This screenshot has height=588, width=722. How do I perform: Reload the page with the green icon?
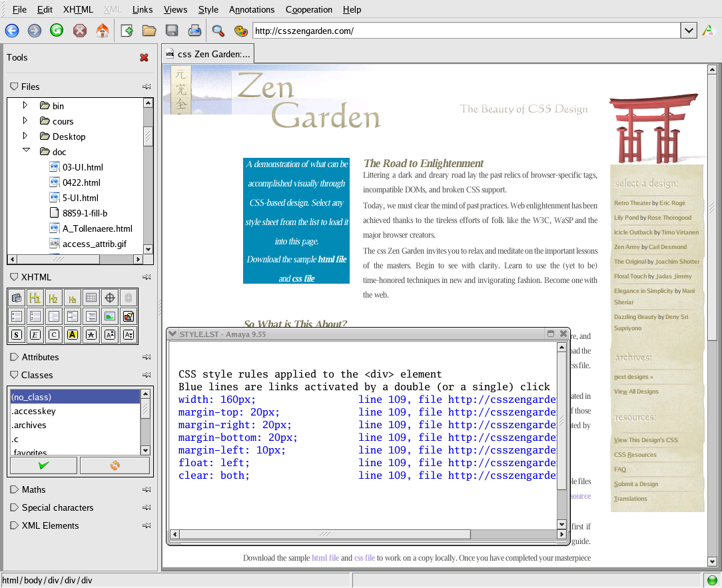57,31
